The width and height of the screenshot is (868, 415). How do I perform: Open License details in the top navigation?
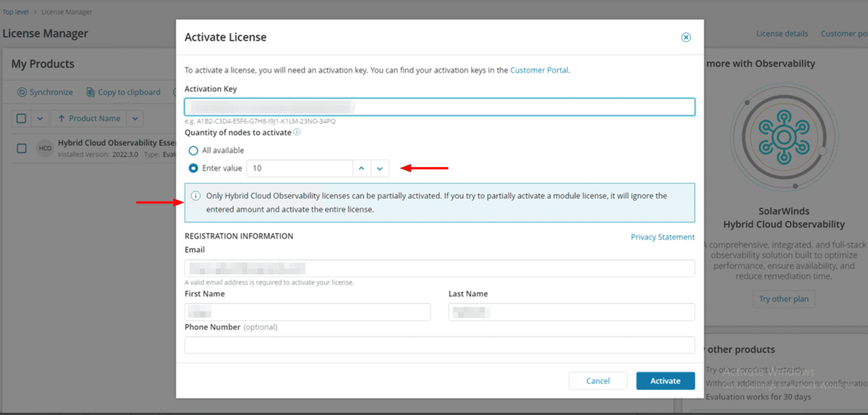782,33
